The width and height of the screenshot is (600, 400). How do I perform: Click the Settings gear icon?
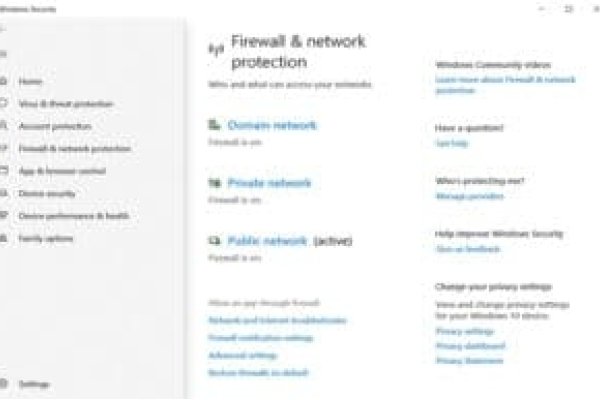pos(4,383)
